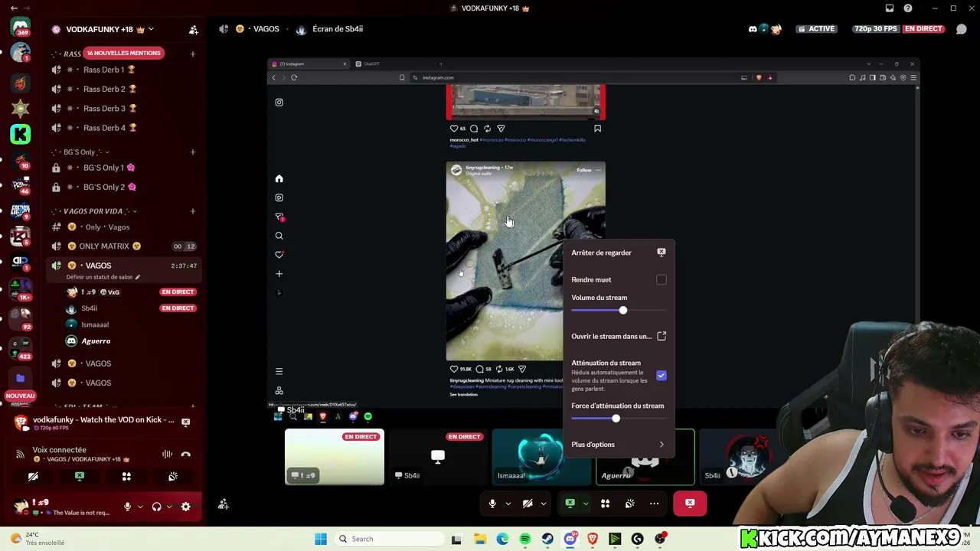Click the Windows Start button
This screenshot has height=551, width=980.
(x=321, y=539)
